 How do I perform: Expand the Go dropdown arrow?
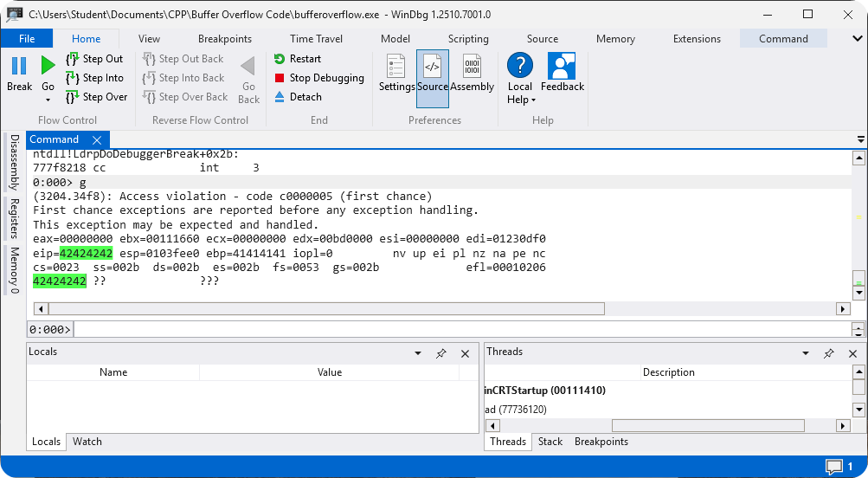[x=48, y=100]
